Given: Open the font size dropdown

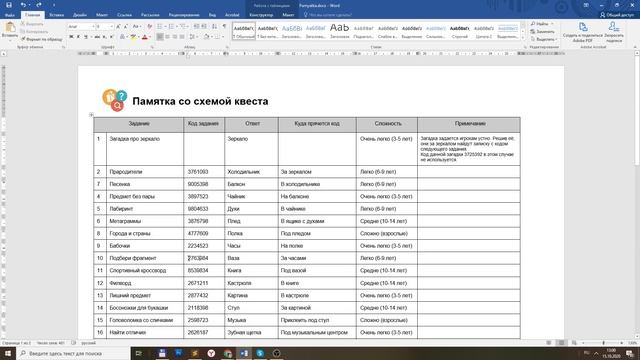Looking at the screenshot, I should click(x=111, y=27).
